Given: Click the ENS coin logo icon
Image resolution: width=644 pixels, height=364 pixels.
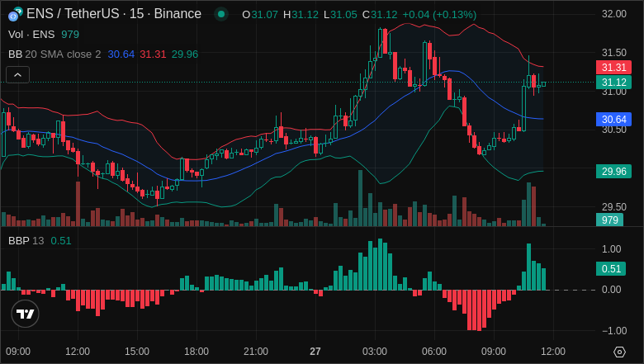Looking at the screenshot, I should (15, 14).
